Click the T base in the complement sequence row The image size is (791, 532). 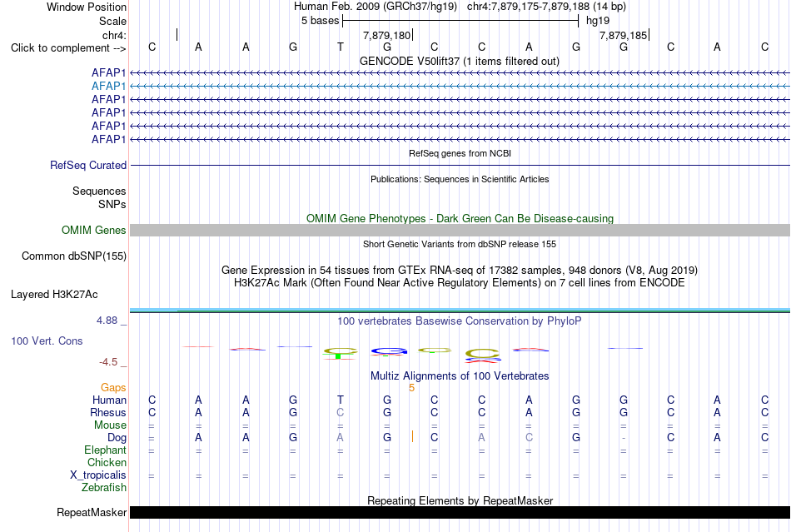point(340,47)
